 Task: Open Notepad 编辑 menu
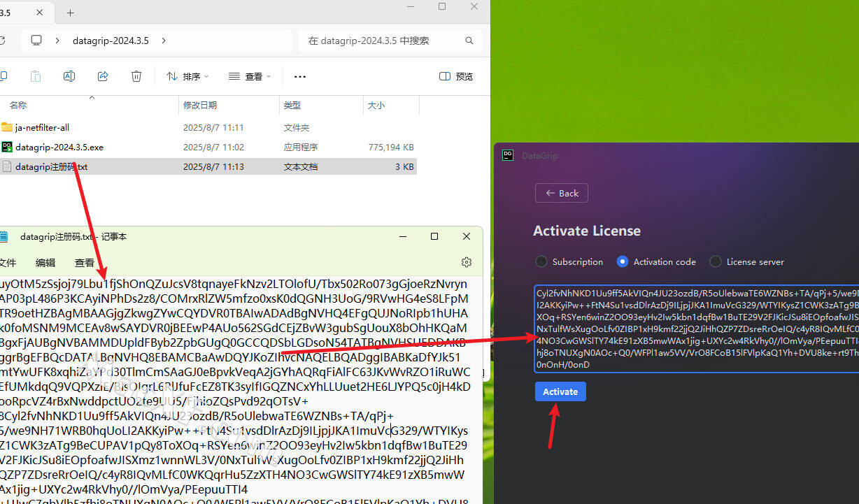[x=45, y=262]
